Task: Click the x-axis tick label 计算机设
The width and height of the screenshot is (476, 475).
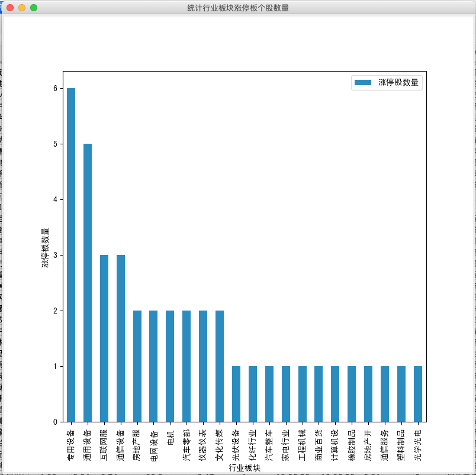Action: (x=335, y=445)
